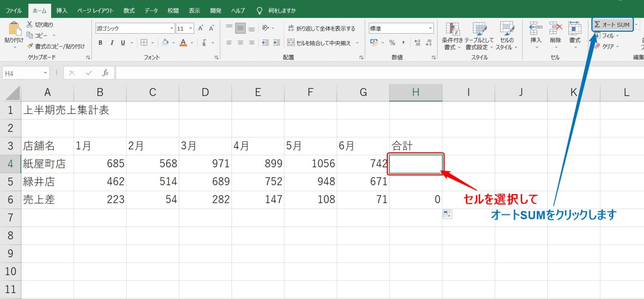644x299 pixels.
Task: Apply cell borders icon
Action: tap(144, 42)
